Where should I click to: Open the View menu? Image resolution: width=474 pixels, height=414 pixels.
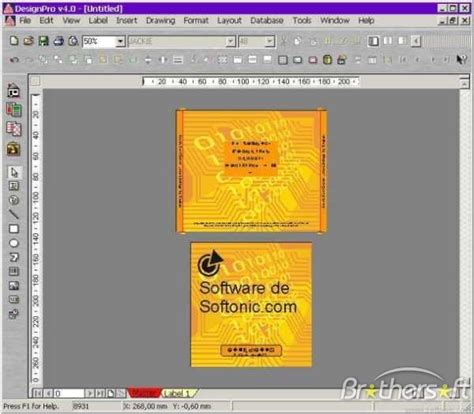[71, 21]
